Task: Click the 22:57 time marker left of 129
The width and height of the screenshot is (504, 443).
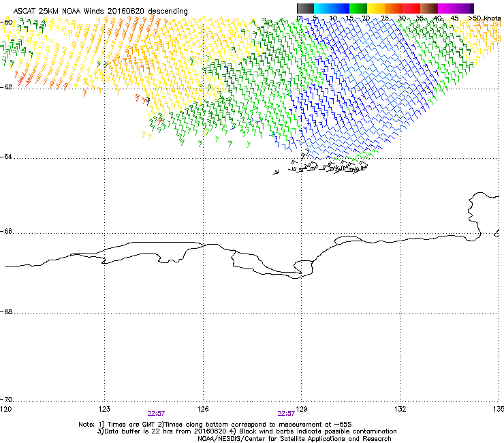Action: click(x=286, y=414)
